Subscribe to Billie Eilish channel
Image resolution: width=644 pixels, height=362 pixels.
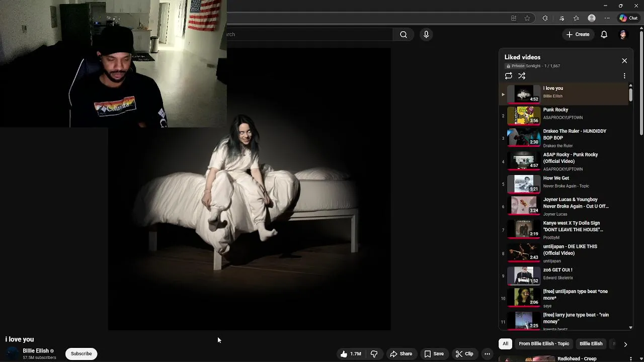[x=81, y=354]
